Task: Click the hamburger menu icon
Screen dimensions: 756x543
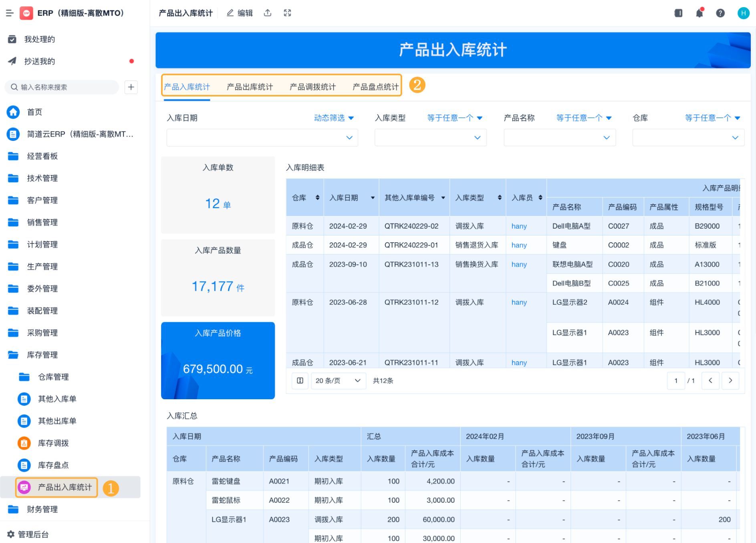Action: [10, 13]
